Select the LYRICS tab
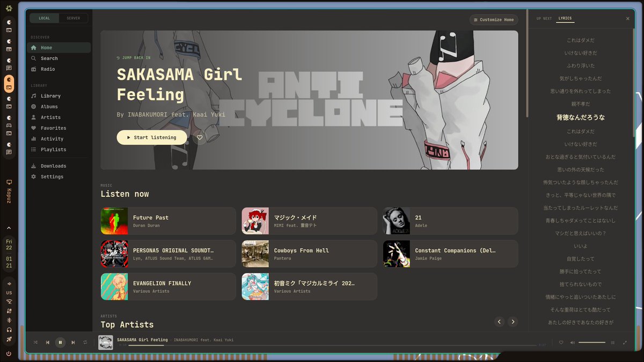 (565, 18)
